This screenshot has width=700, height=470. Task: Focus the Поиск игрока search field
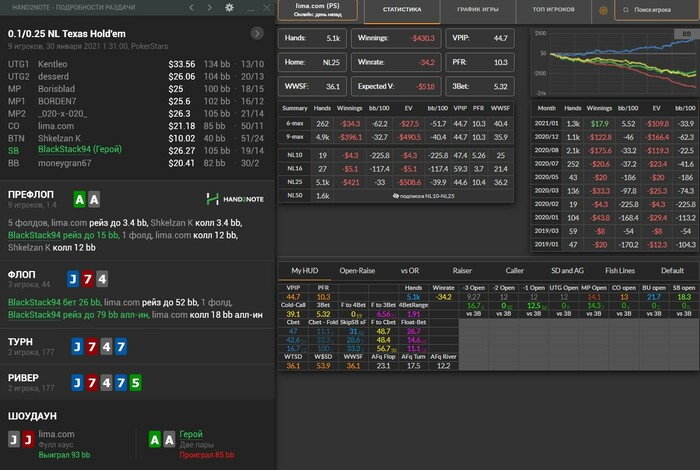657,10
